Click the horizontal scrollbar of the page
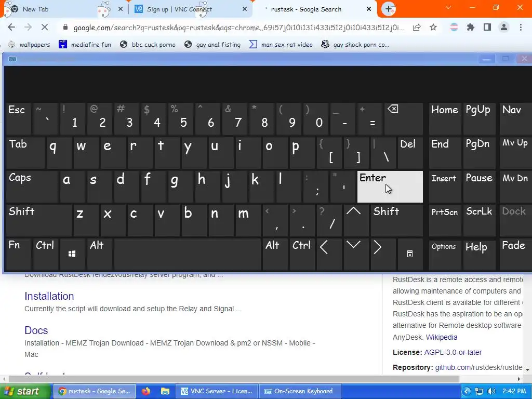 pyautogui.click(x=234, y=379)
